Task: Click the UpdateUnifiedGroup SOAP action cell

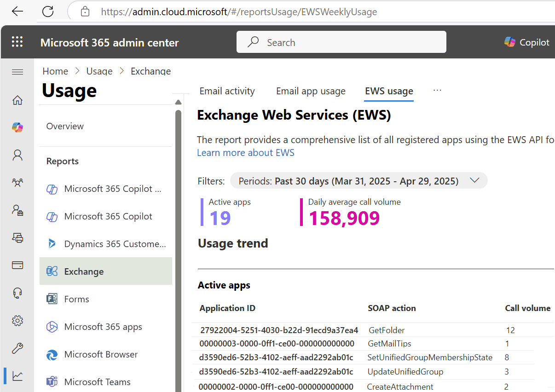Action: tap(405, 371)
